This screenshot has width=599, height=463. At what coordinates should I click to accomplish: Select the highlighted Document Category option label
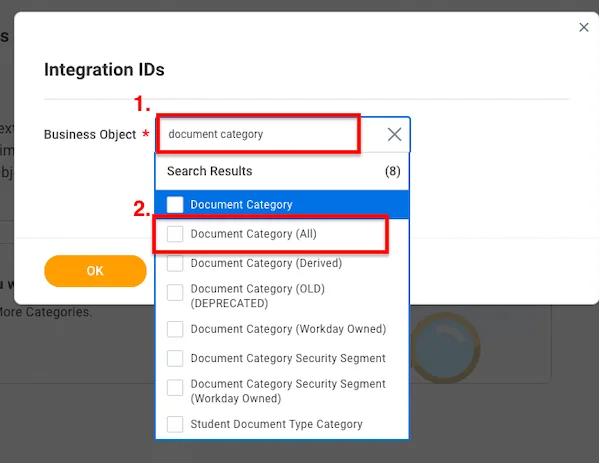(241, 204)
